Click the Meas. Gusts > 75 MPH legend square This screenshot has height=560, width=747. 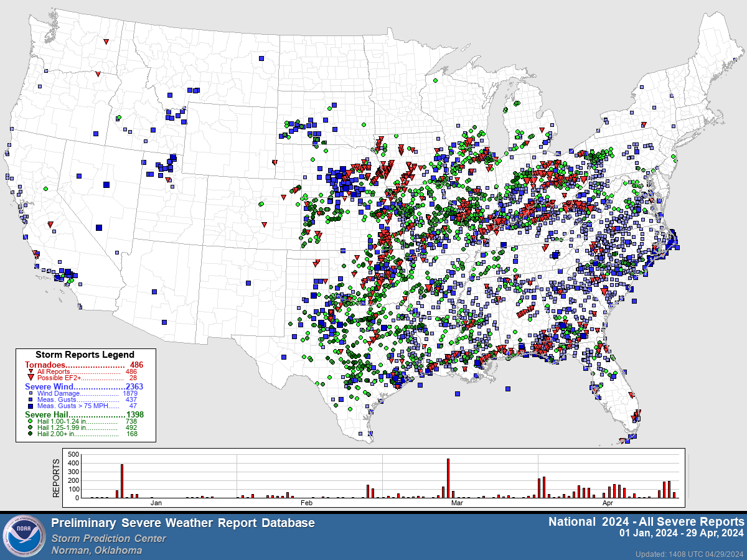[31, 406]
